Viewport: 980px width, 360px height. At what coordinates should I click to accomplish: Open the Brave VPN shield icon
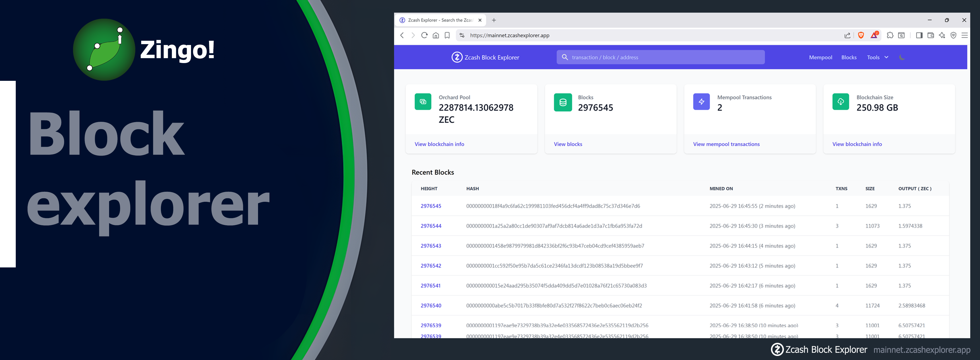point(953,36)
